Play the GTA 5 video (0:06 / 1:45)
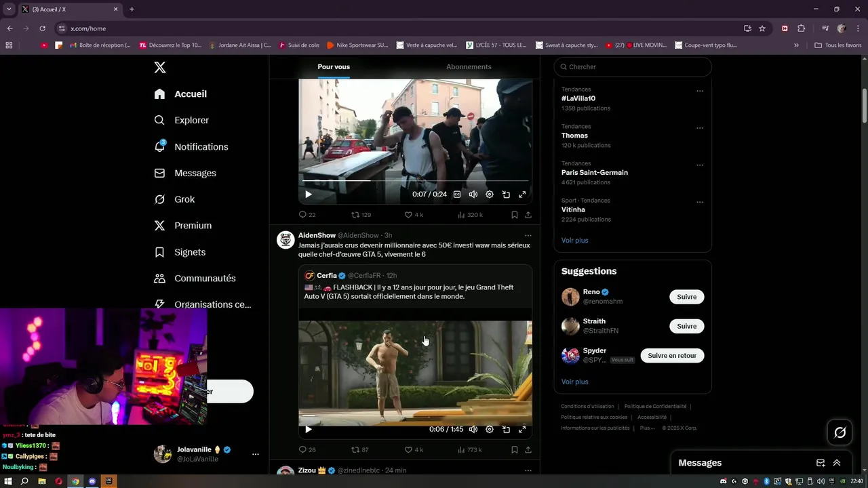The height and width of the screenshot is (488, 868). point(309,430)
